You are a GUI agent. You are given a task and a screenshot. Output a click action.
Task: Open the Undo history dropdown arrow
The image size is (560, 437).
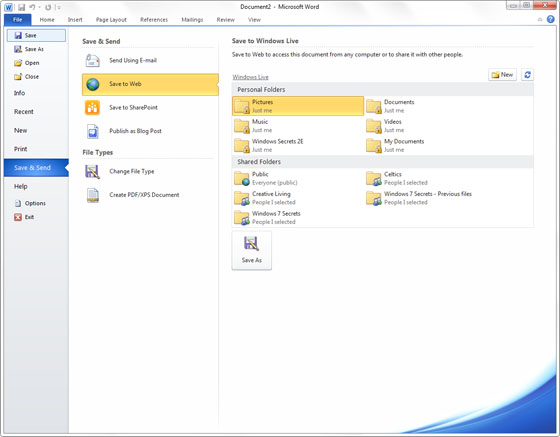[x=39, y=7]
